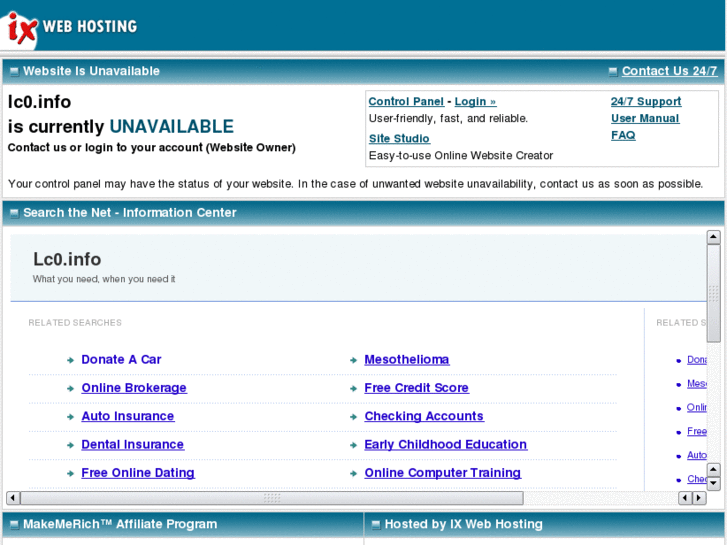Image resolution: width=727 pixels, height=545 pixels.
Task: Click the vertical scrollbar thumb in the search frame
Action: (x=713, y=293)
